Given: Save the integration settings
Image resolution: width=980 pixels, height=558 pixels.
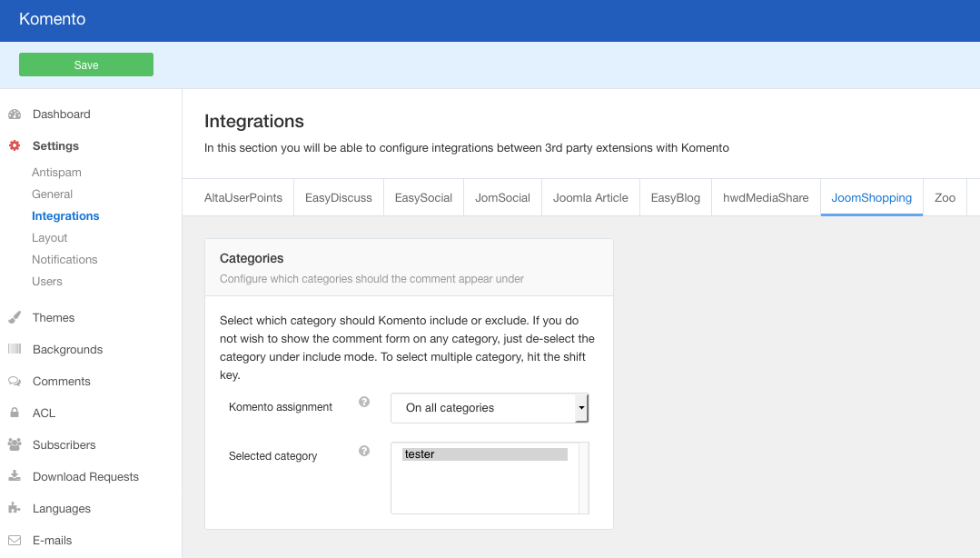Looking at the screenshot, I should point(86,65).
